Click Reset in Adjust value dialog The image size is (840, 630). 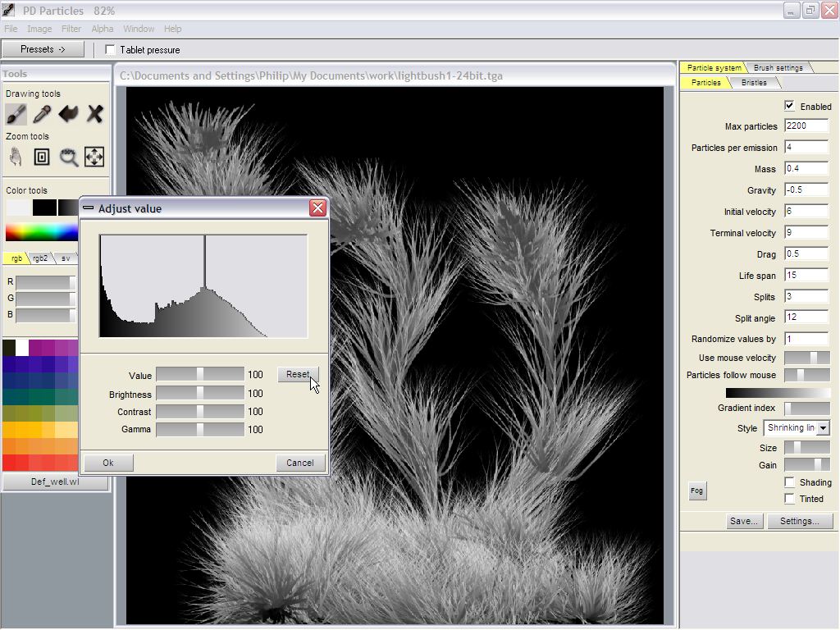tap(297, 374)
